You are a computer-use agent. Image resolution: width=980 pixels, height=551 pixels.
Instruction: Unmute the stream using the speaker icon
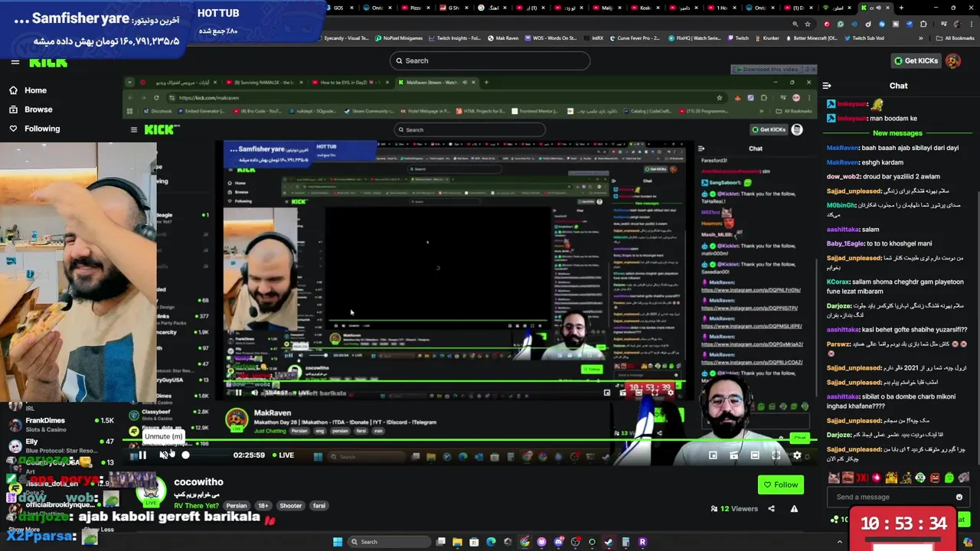pyautogui.click(x=163, y=455)
